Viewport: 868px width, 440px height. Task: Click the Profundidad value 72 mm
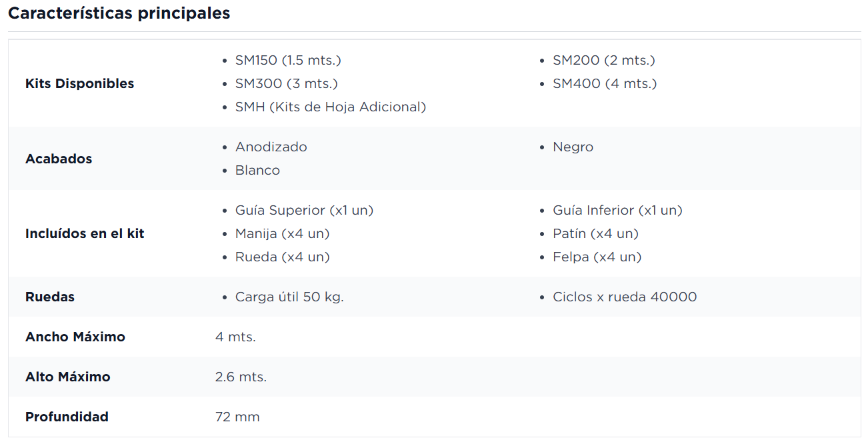pyautogui.click(x=237, y=417)
